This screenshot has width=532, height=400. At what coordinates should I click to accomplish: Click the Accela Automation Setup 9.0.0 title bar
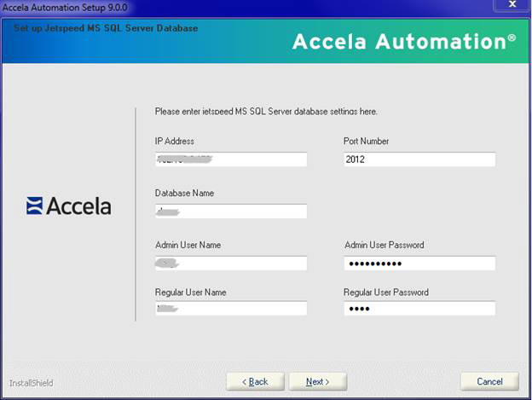[x=171, y=5]
